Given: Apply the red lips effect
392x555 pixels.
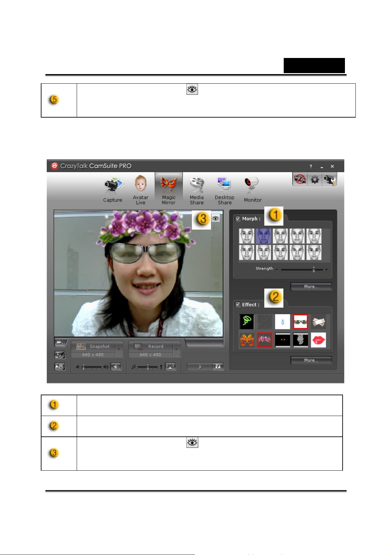Looking at the screenshot, I should point(318,340).
